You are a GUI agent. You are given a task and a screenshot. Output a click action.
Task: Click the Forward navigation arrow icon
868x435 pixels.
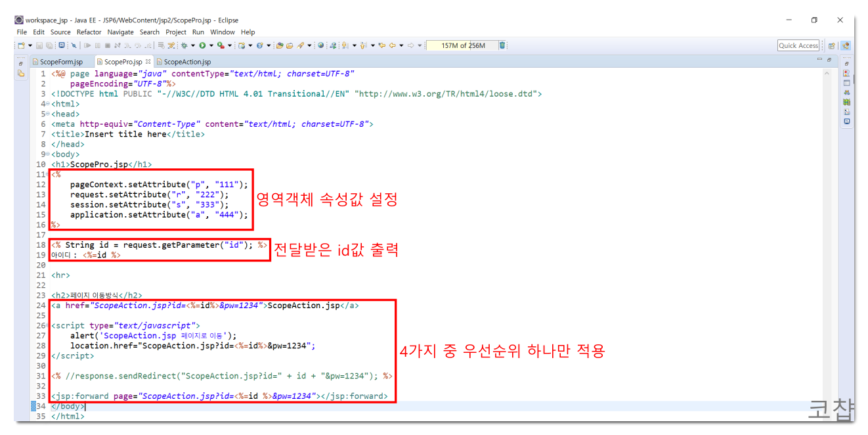tap(411, 46)
